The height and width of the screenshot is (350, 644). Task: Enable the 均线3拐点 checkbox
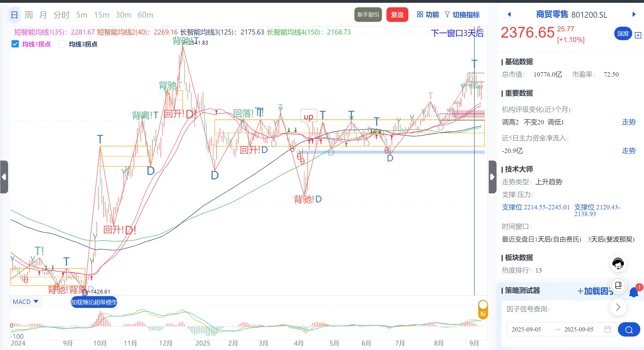click(x=62, y=44)
